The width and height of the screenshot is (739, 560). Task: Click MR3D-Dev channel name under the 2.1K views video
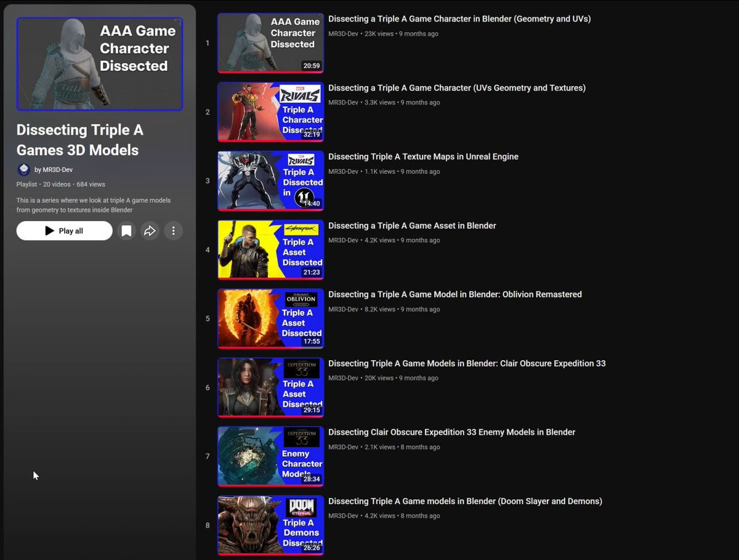(343, 447)
